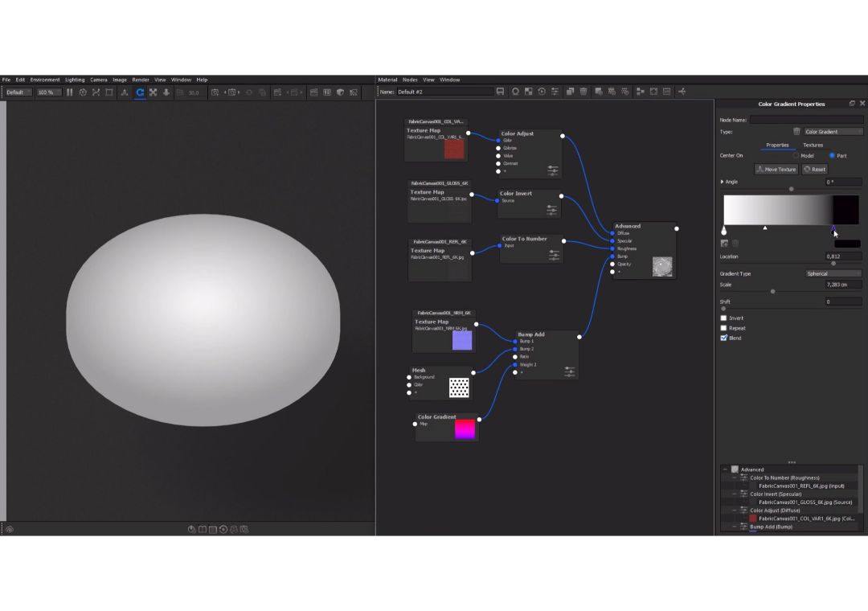Viewport: 868px width, 611px height.
Task: Enable the Invert checkbox
Action: (723, 318)
